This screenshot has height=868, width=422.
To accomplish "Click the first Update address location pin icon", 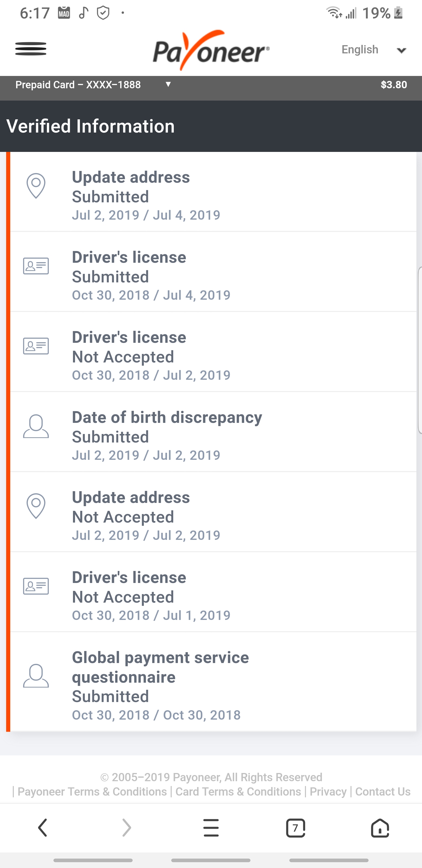I will tap(36, 186).
